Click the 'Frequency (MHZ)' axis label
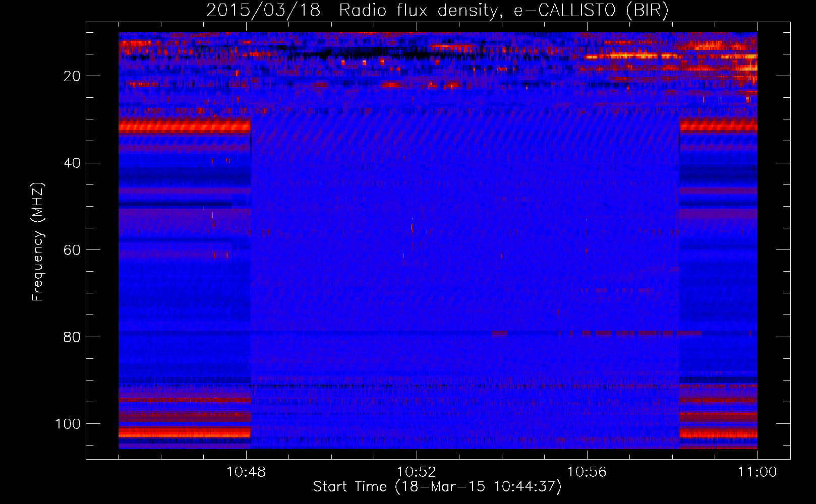The height and width of the screenshot is (504, 816). [x=38, y=242]
